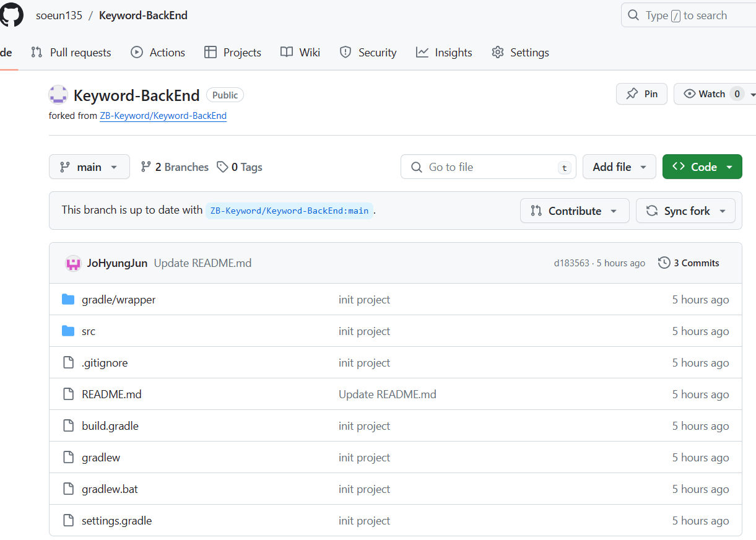Expand the Watch dropdown arrow
756x540 pixels.
[752, 95]
